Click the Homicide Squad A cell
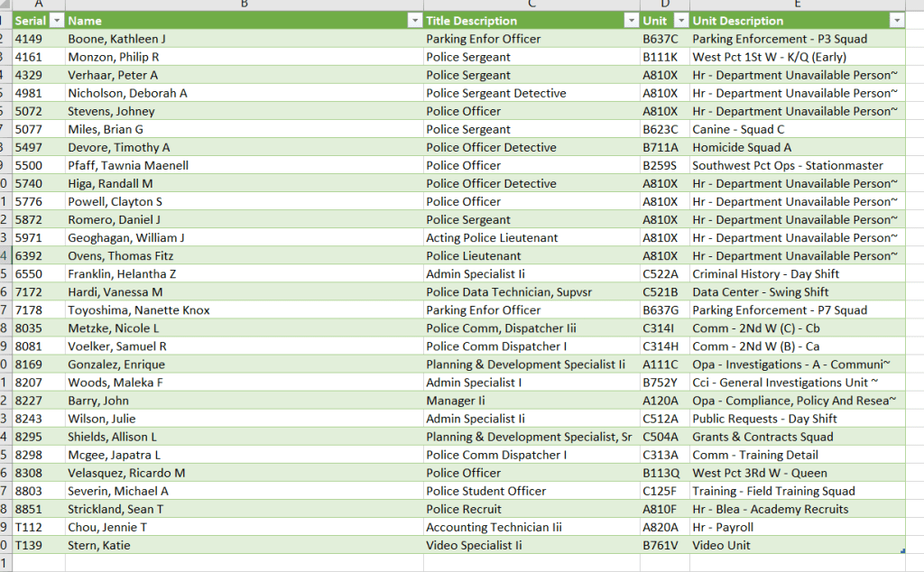The height and width of the screenshot is (572, 924). (x=742, y=147)
